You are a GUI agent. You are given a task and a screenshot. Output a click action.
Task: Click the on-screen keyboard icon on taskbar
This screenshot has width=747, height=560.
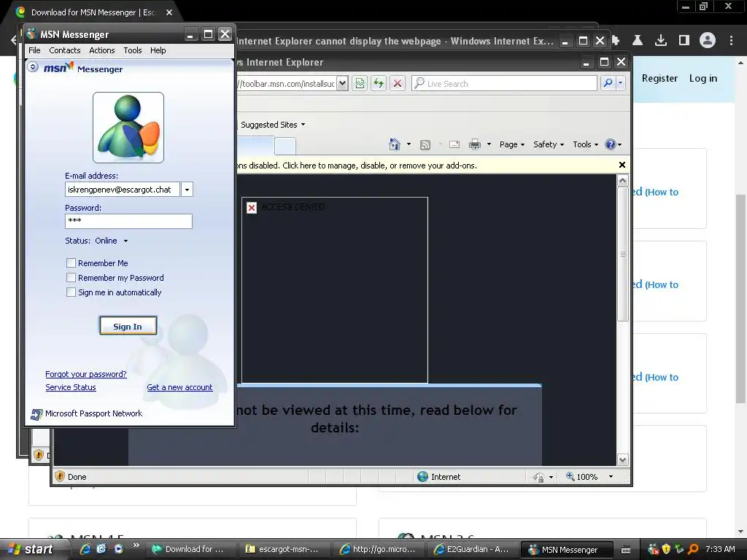click(626, 550)
